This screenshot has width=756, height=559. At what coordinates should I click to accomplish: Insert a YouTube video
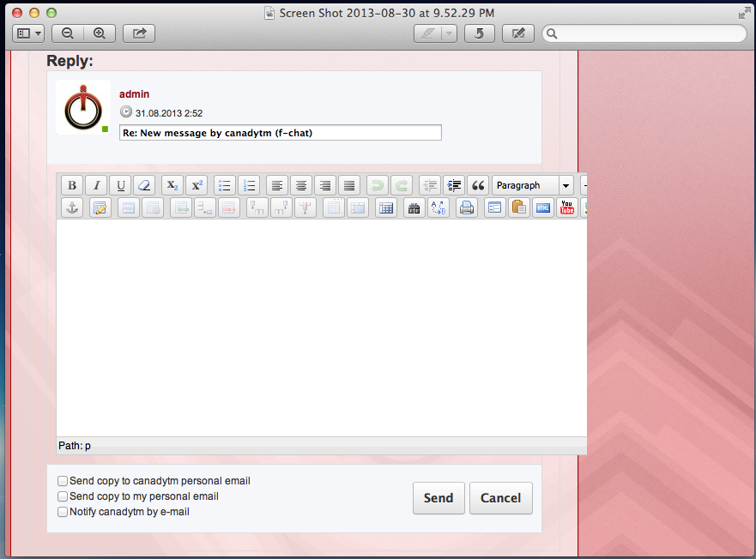(x=567, y=208)
